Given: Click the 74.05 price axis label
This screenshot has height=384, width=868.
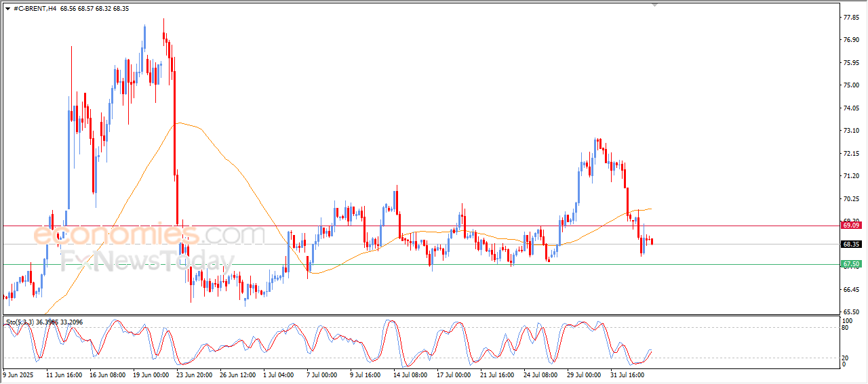Looking at the screenshot, I should tap(851, 108).
